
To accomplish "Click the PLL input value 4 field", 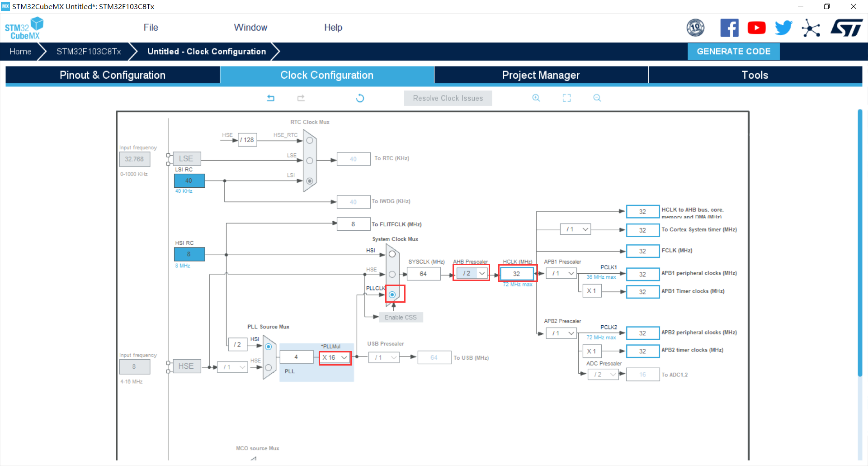I will click(297, 357).
